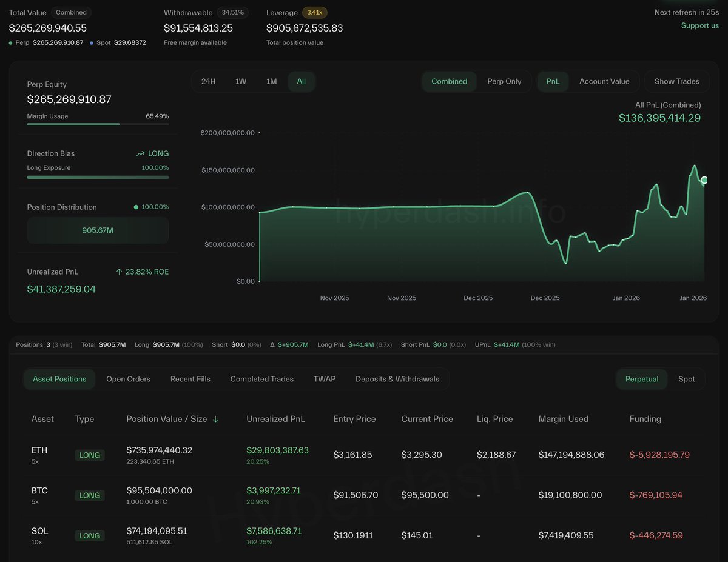728x562 pixels.
Task: View the Completed Trades tab
Action: tap(261, 378)
